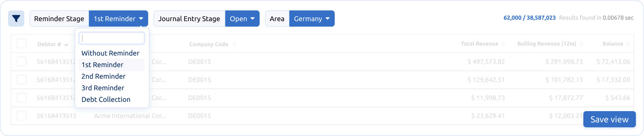644x136 pixels.
Task: Check the last row's checkbox
Action: pyautogui.click(x=22, y=116)
